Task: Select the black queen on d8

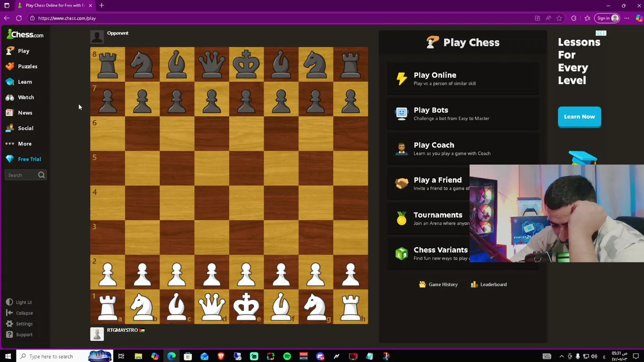Action: tap(211, 64)
